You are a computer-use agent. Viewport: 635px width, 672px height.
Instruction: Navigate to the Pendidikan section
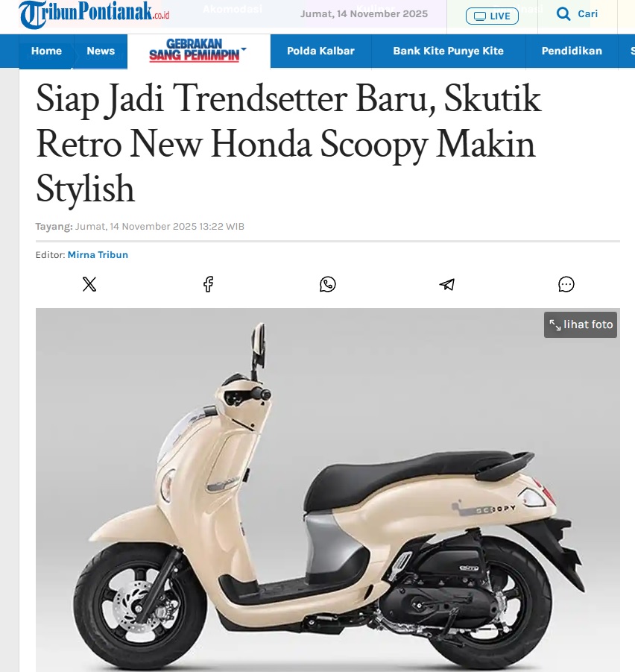(572, 51)
